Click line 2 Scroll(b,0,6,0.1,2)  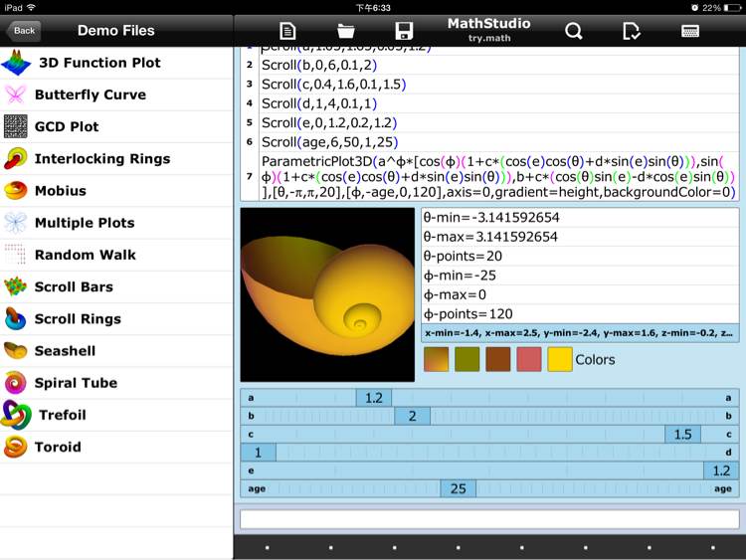point(499,66)
